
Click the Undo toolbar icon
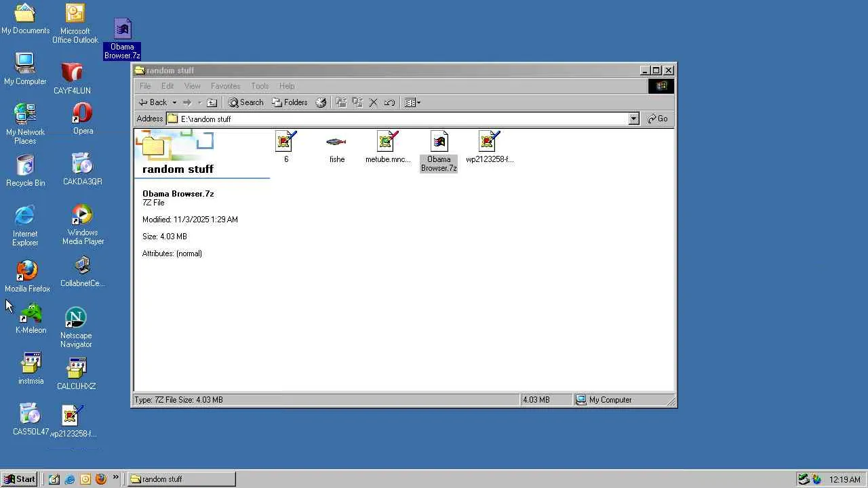click(389, 102)
